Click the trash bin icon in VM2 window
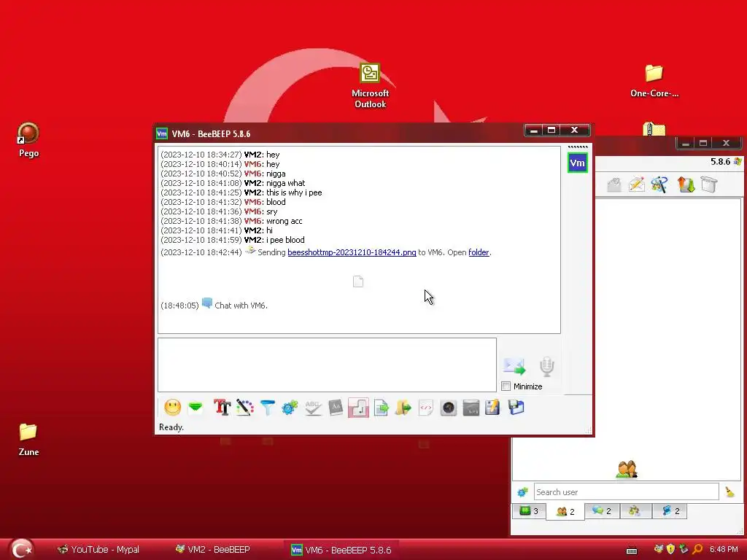The height and width of the screenshot is (560, 747). pos(709,184)
